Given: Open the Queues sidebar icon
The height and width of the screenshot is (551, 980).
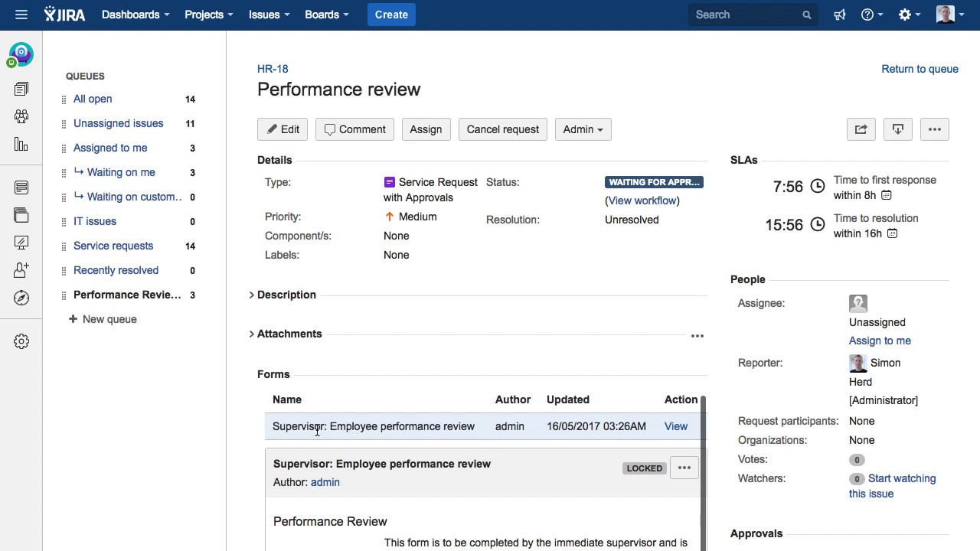Looking at the screenshot, I should pos(21,90).
